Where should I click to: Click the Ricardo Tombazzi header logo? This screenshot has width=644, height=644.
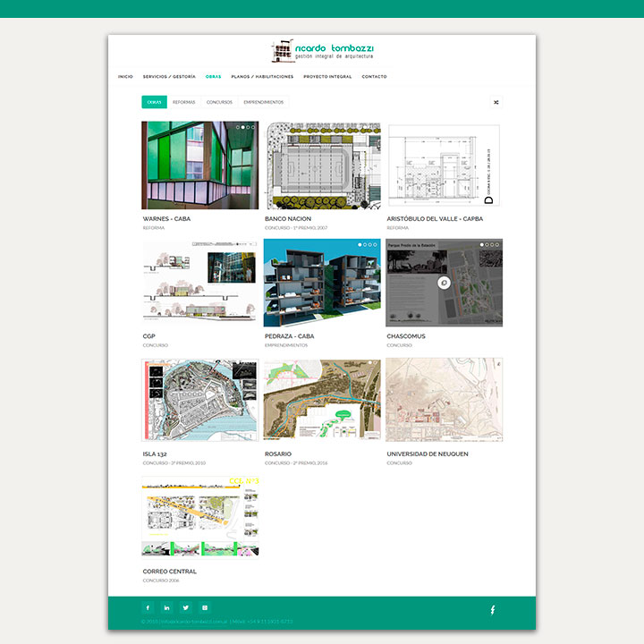[x=322, y=50]
